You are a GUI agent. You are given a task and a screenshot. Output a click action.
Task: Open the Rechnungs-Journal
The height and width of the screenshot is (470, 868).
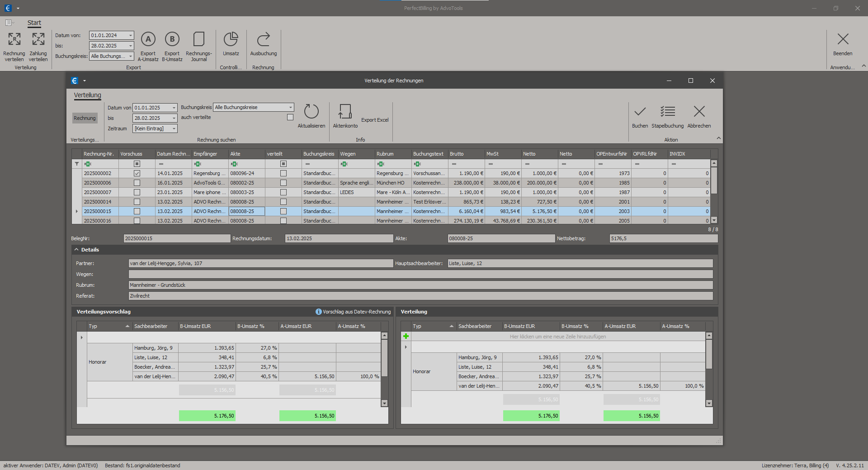[198, 40]
